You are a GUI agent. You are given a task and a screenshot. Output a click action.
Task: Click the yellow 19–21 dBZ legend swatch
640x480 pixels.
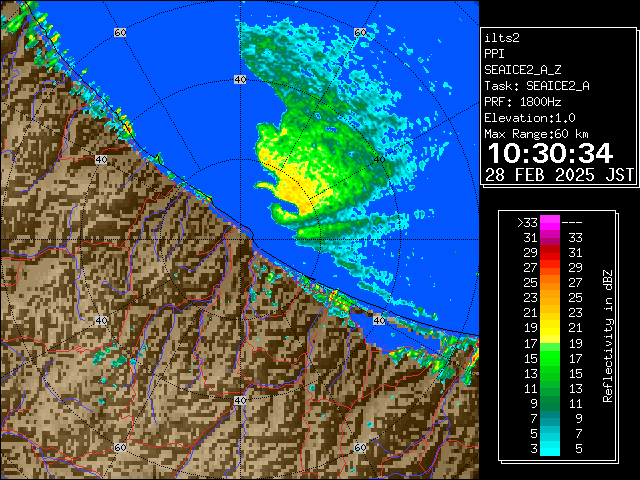point(550,328)
